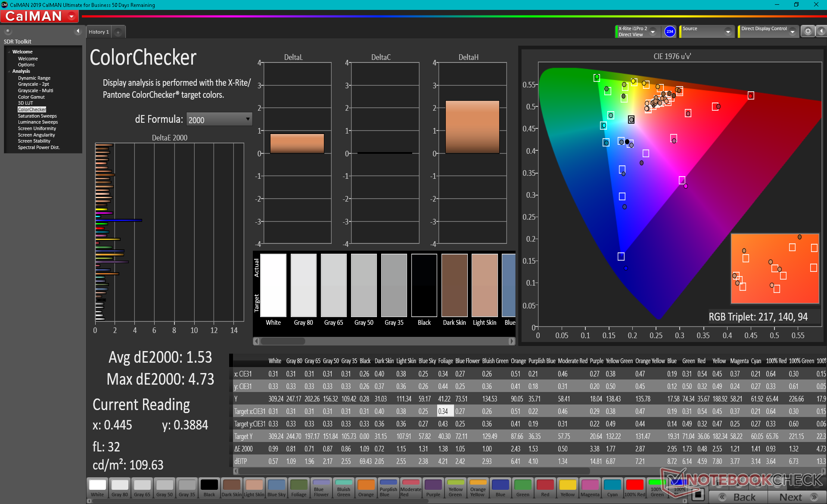This screenshot has width=827, height=504.
Task: Select Blue Flower patch button
Action: click(x=321, y=488)
